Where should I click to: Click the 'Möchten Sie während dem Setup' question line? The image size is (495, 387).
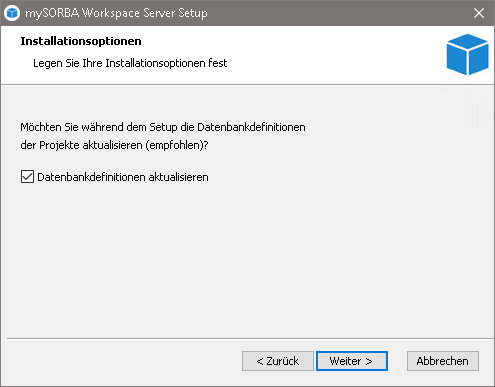163,127
